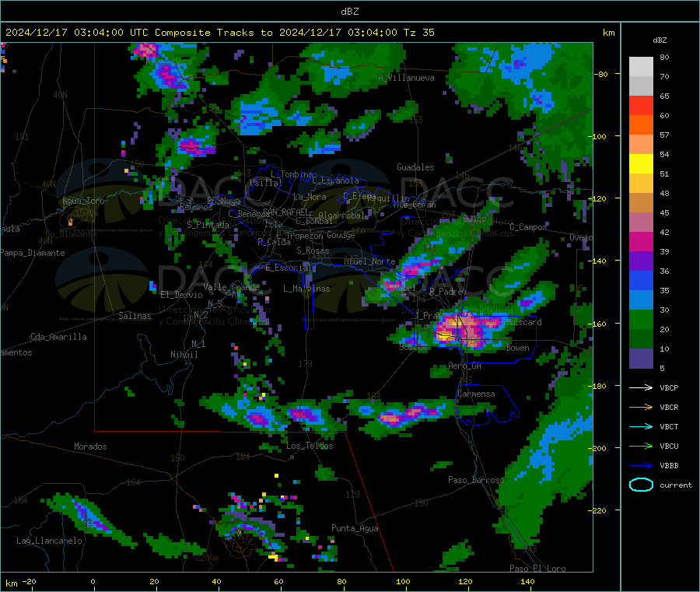This screenshot has width=700, height=592.
Task: Click the 0 km horizontal axis tick label
Action: (93, 581)
